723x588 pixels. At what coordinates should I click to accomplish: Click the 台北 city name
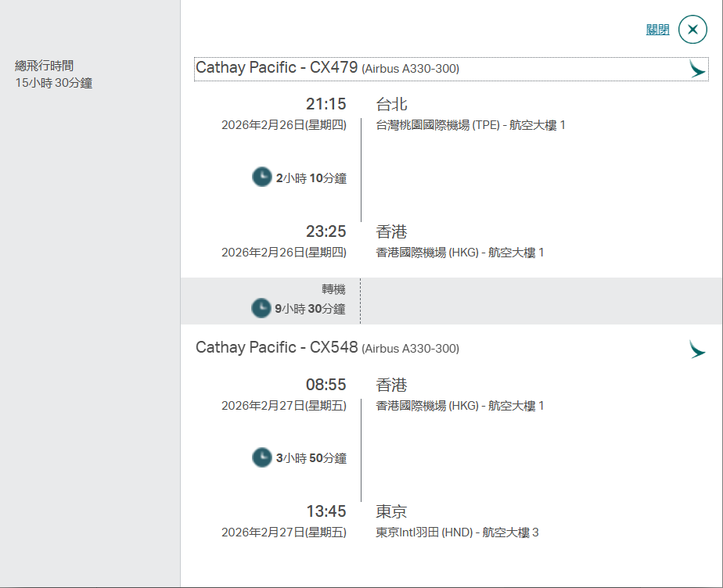coord(391,104)
